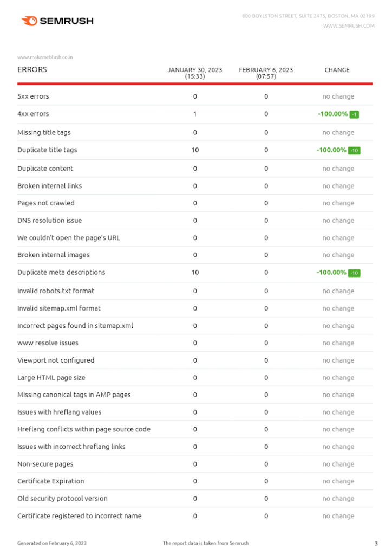Click the Semrush flame logo icon
Viewport: 392px width, 555px height.
pyautogui.click(x=29, y=21)
